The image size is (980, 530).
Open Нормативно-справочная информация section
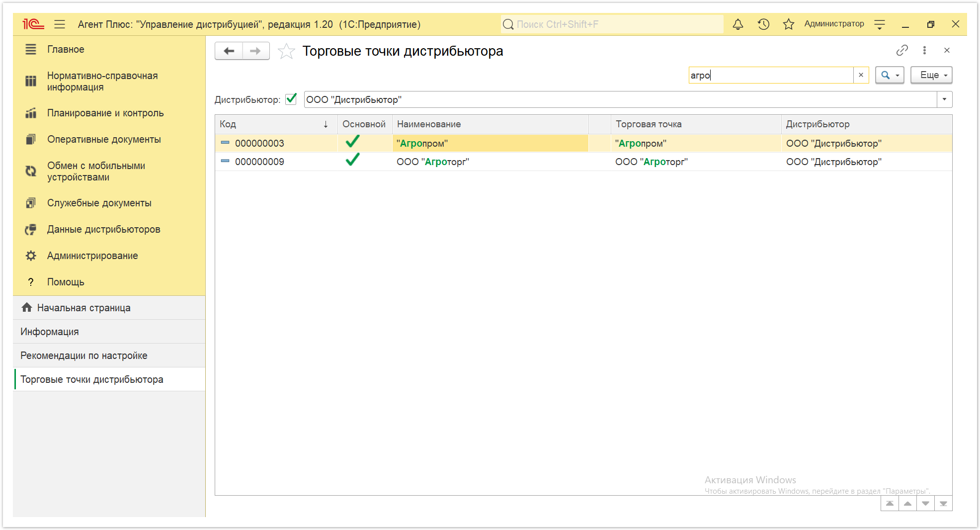[x=102, y=81]
